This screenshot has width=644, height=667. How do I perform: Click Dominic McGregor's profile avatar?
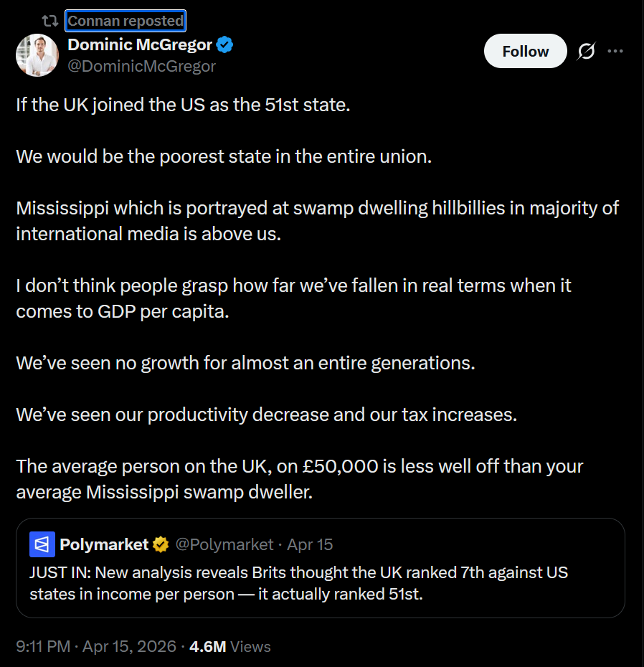[37, 55]
